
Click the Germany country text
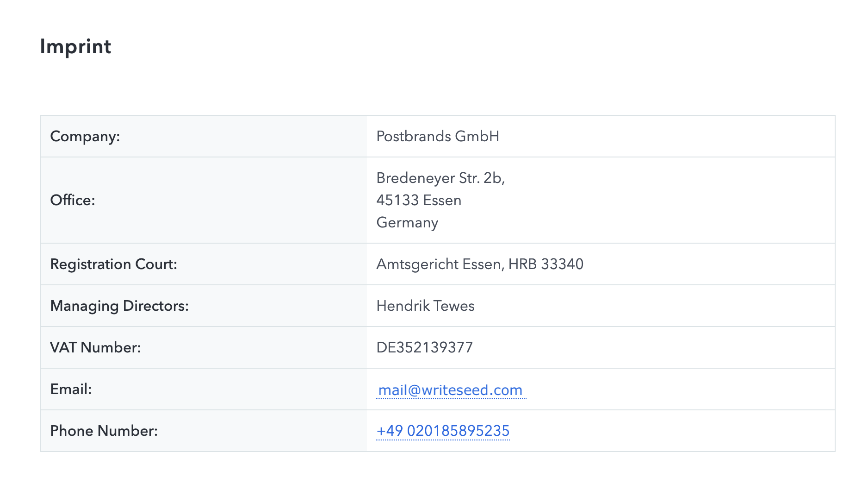pos(407,223)
